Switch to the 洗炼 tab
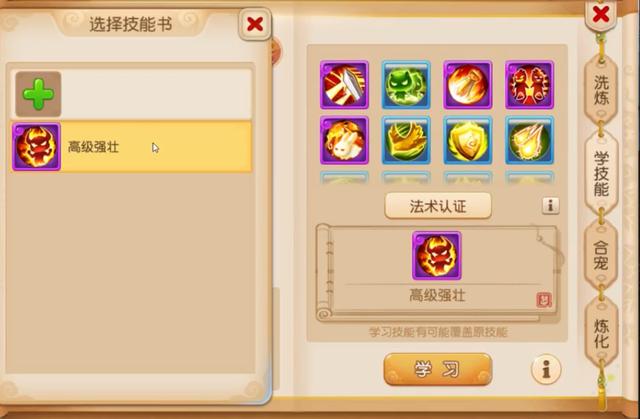 pos(601,90)
